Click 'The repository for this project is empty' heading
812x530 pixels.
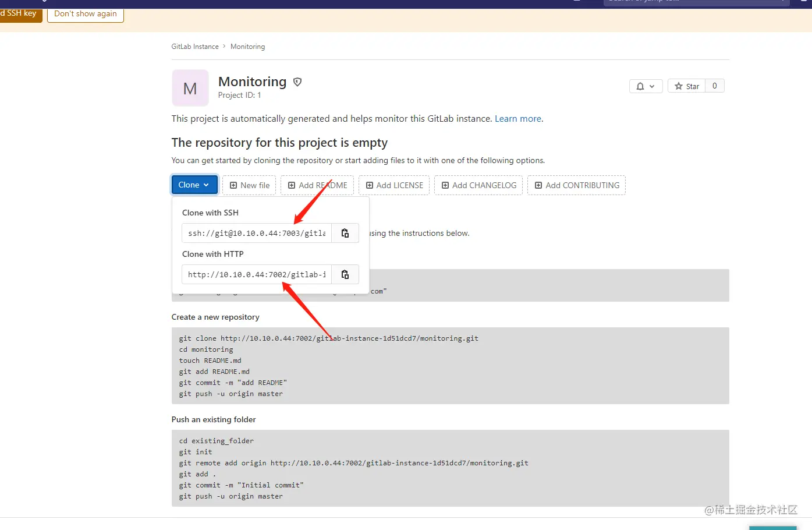pos(279,143)
